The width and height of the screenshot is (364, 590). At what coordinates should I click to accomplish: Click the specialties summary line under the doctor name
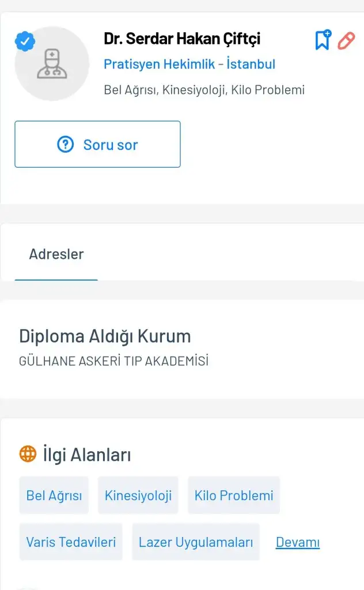click(x=204, y=90)
